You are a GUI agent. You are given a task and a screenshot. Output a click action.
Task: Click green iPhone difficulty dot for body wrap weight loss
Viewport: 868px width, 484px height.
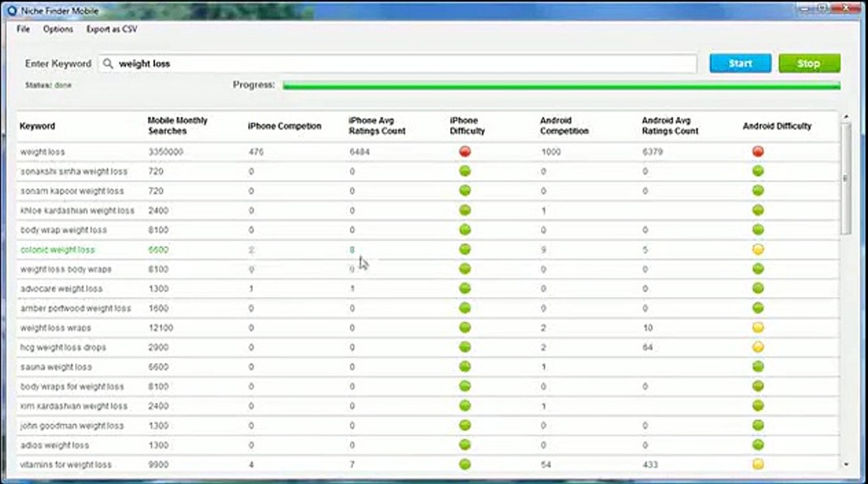[465, 230]
